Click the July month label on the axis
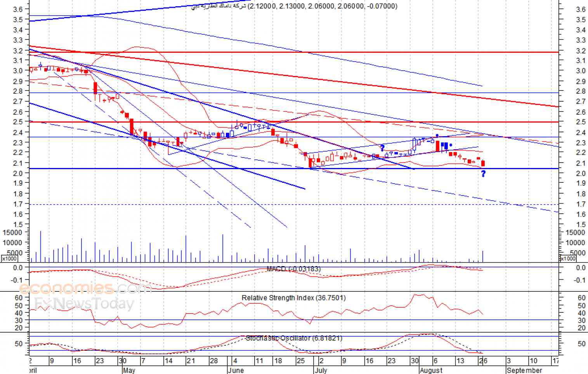 click(321, 370)
